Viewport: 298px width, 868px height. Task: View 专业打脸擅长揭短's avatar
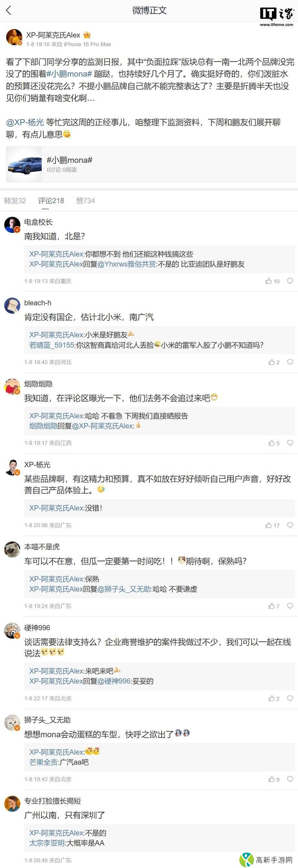[12, 804]
